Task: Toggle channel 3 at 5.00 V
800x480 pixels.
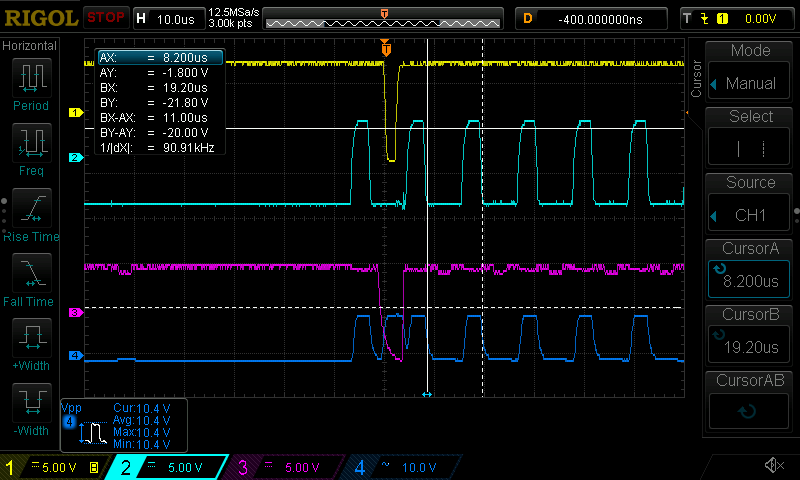Action: click(285, 467)
